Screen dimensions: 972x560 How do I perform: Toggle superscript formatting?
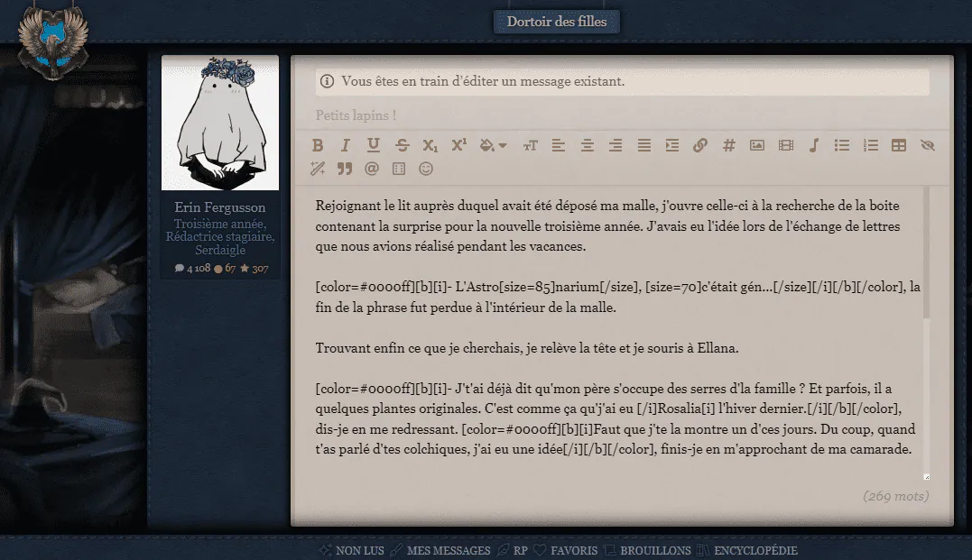(458, 145)
